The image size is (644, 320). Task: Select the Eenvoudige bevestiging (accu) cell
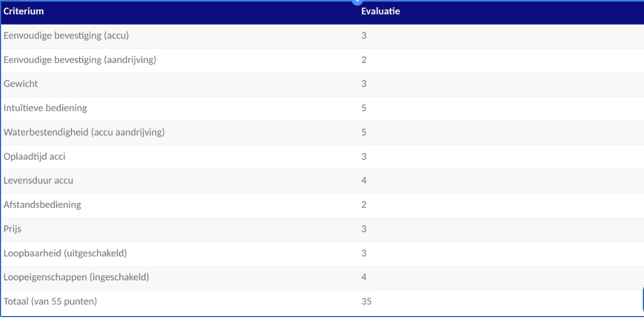(x=66, y=35)
